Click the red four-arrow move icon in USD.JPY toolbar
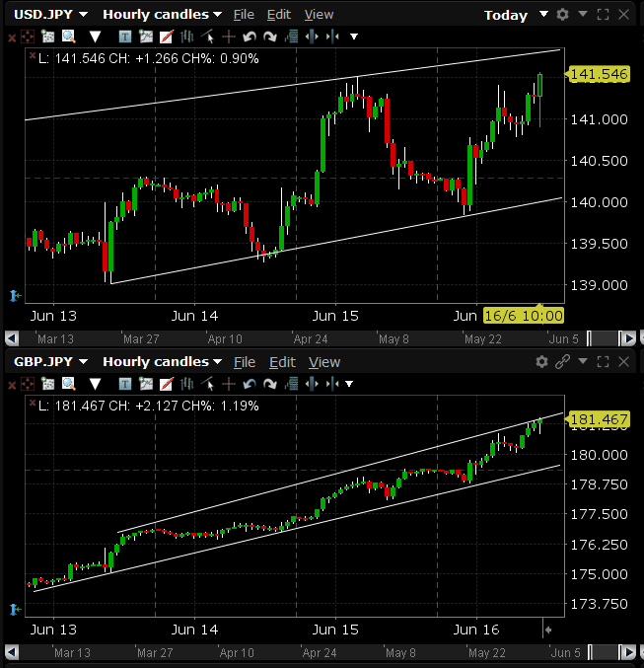The height and width of the screenshot is (668, 644). click(28, 37)
